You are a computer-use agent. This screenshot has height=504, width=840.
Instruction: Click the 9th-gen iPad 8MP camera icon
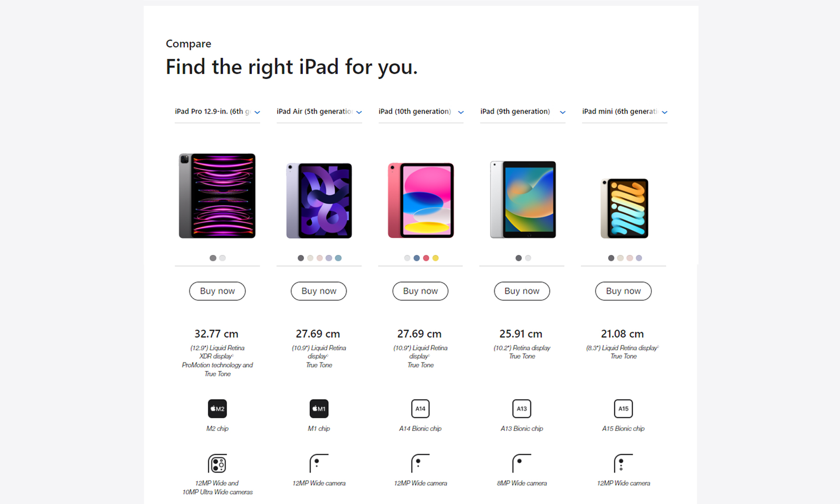(x=522, y=463)
